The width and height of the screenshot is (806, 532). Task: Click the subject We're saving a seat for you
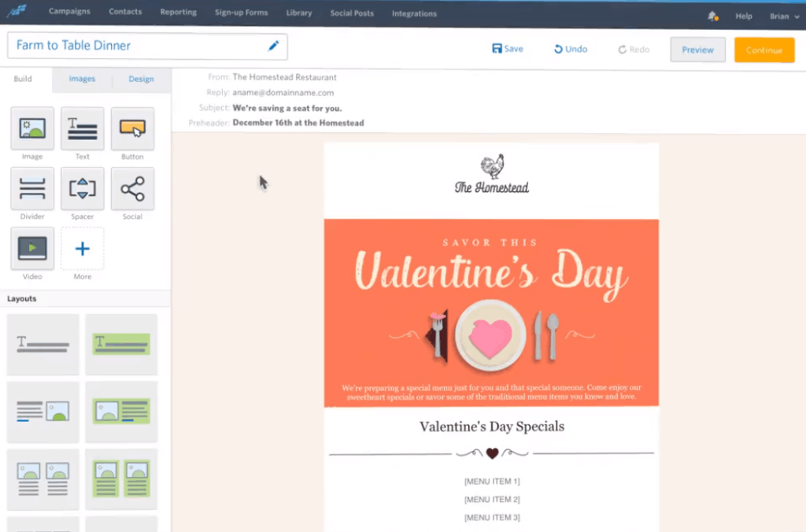pyautogui.click(x=287, y=108)
